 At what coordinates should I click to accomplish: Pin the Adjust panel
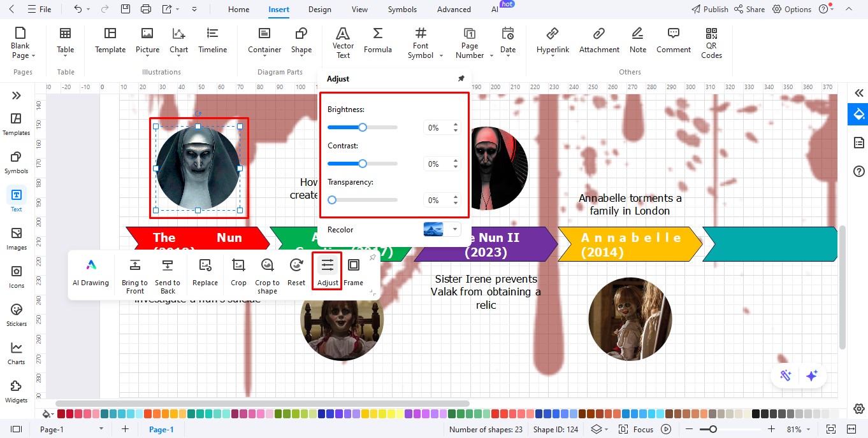(461, 78)
